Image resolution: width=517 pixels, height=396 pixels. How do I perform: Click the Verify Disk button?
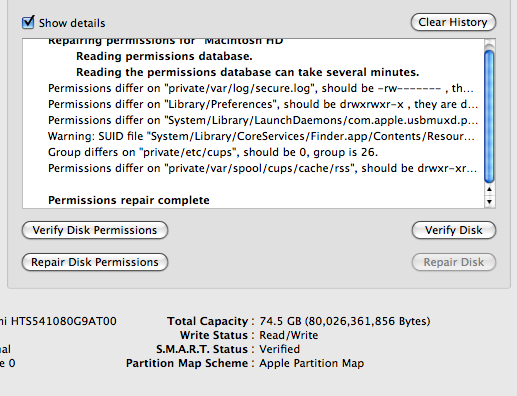click(454, 230)
